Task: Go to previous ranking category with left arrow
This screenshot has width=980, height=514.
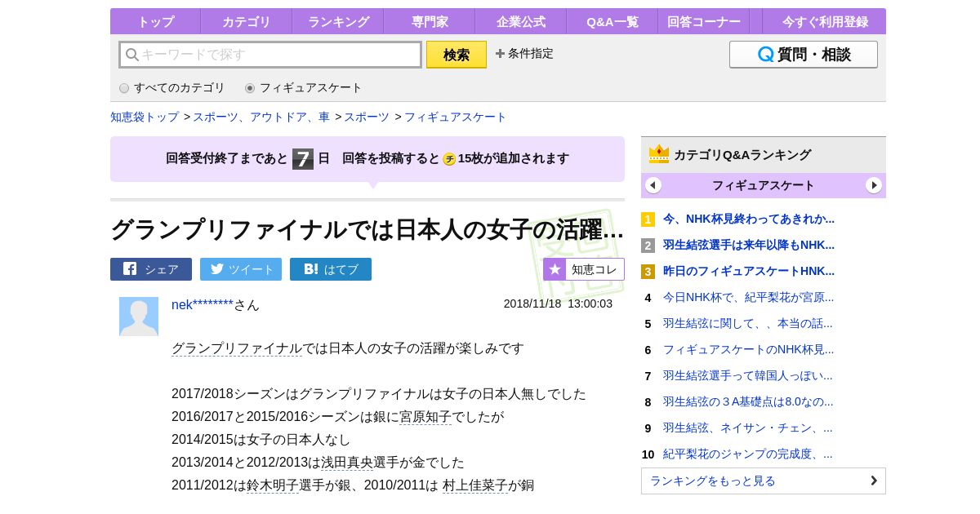Action: (x=653, y=185)
